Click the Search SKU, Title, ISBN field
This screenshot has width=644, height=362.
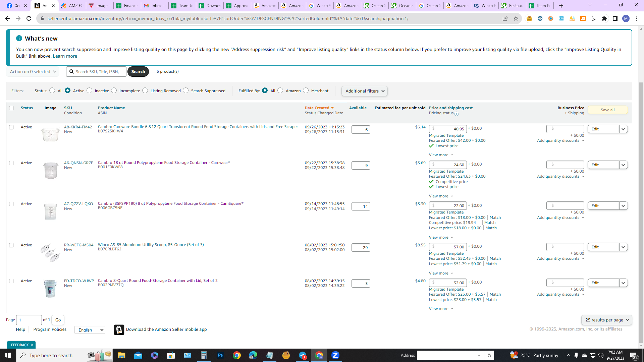[x=96, y=72]
